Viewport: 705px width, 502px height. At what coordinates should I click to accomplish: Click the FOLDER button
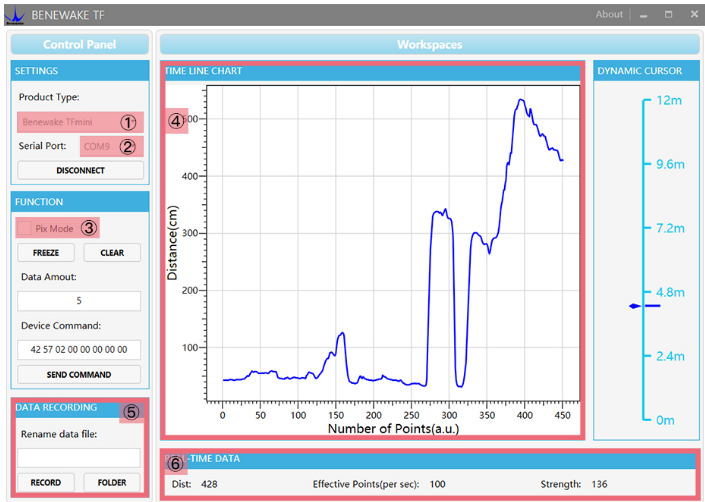point(112,482)
